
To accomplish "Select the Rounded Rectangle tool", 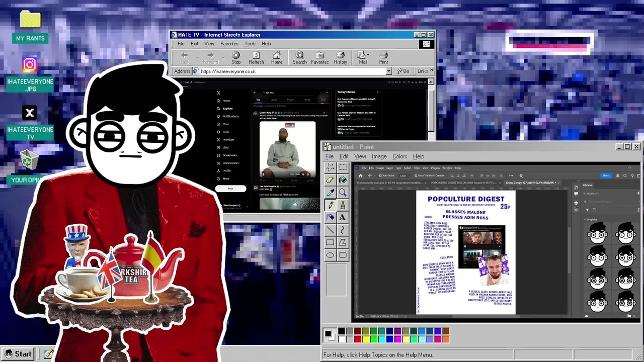I will click(x=343, y=255).
